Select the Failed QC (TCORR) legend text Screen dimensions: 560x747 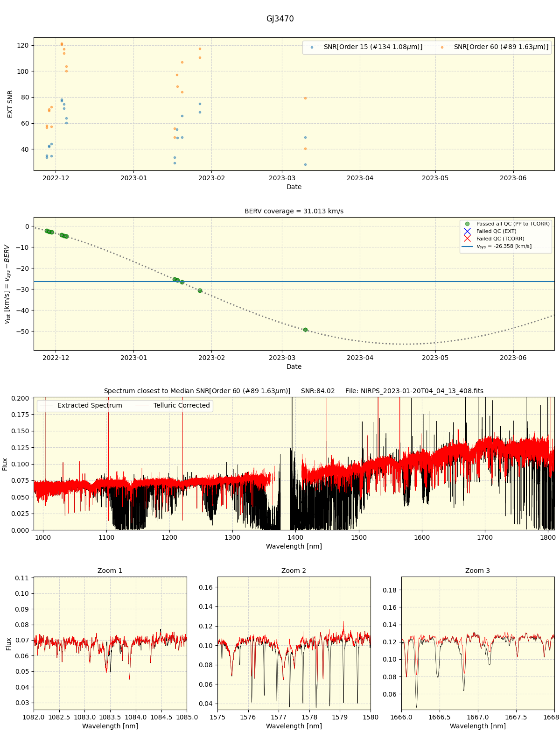point(500,239)
